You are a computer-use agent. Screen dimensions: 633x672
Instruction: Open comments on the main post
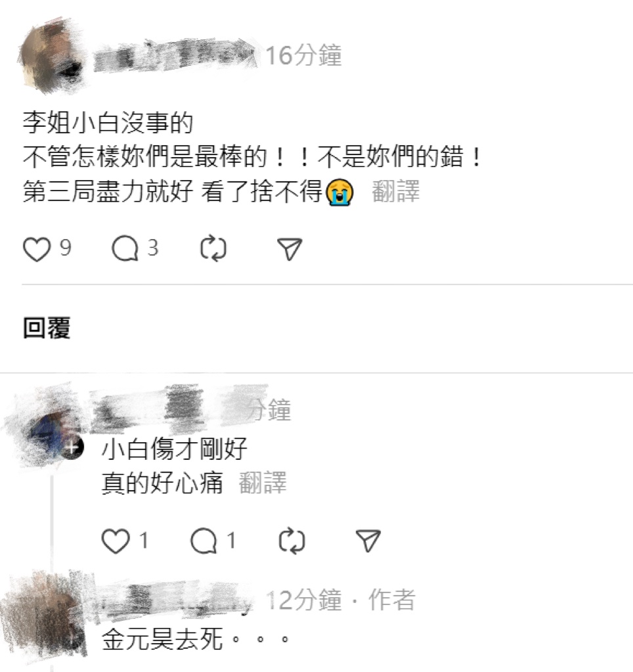click(125, 250)
